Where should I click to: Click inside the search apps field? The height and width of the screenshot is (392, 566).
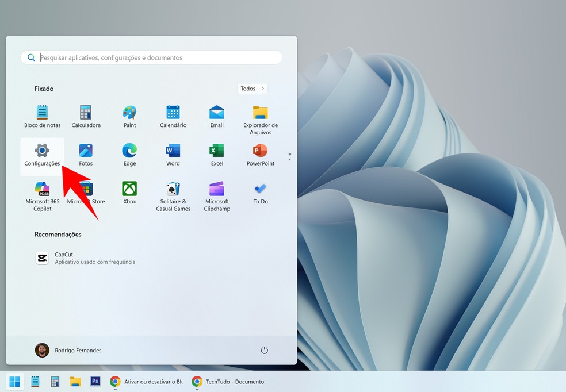click(151, 57)
